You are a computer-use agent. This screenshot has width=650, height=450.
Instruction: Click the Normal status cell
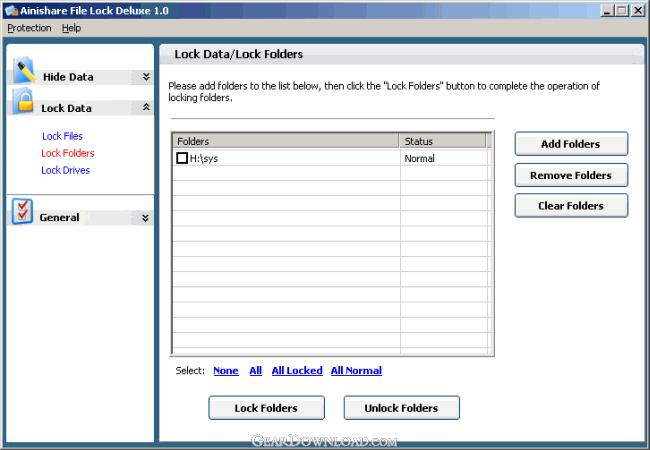click(x=420, y=158)
